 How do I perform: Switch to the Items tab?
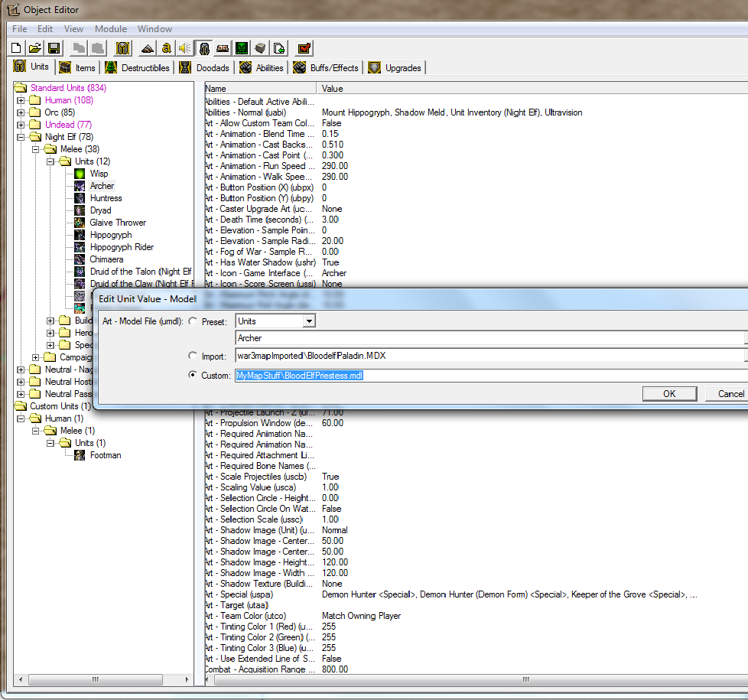(x=78, y=68)
